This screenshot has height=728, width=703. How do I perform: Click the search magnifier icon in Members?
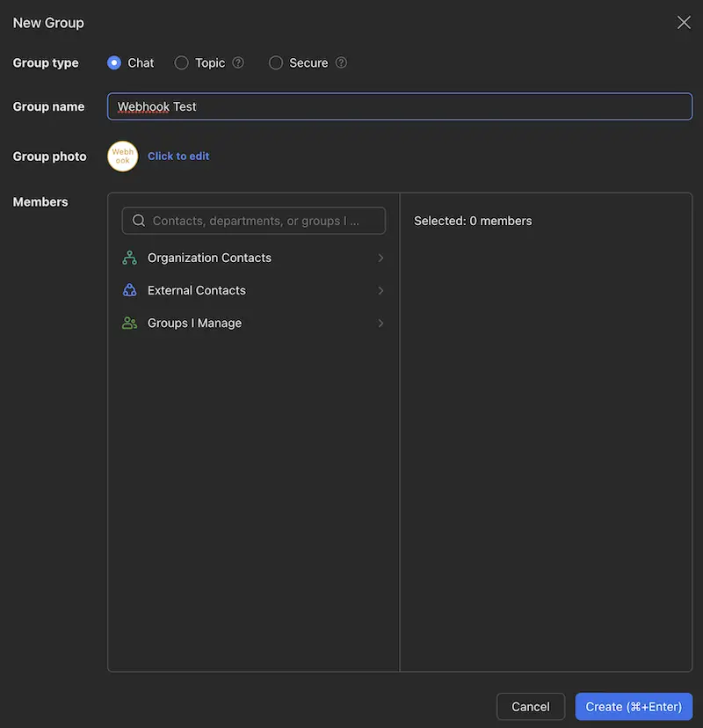click(x=139, y=221)
